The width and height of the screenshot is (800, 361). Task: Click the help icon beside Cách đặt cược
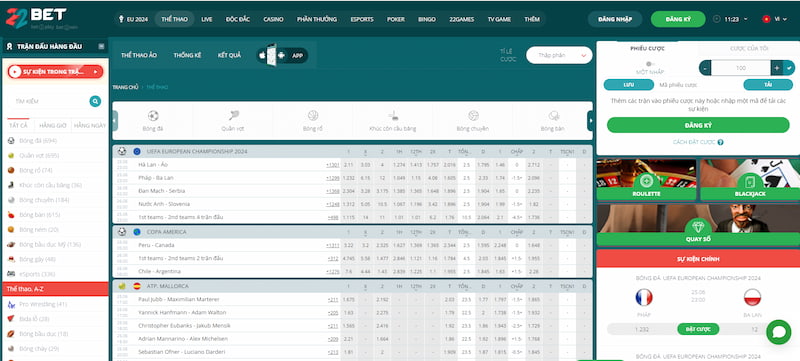click(x=720, y=142)
